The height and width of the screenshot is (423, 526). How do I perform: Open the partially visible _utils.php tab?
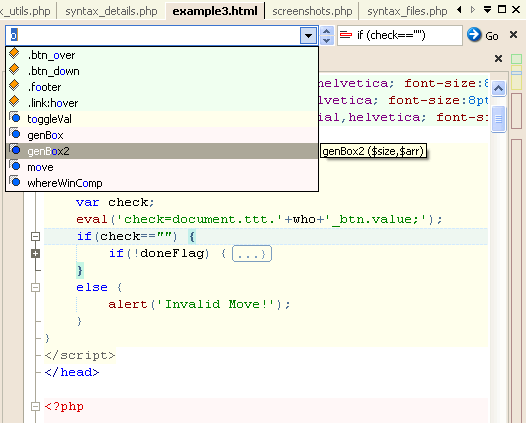coord(25,11)
